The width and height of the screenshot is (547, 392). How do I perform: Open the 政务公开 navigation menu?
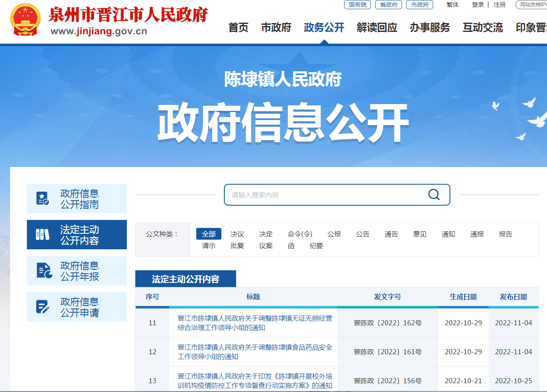[324, 28]
